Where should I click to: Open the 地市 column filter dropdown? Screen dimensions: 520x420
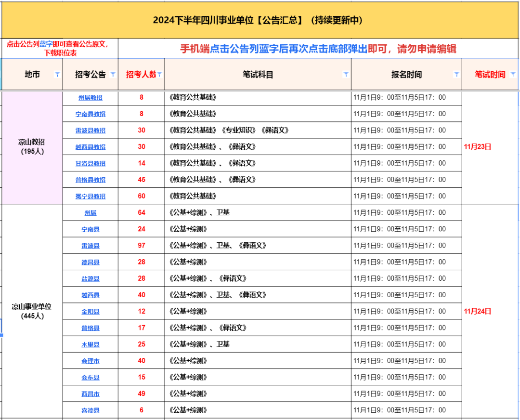(57, 74)
